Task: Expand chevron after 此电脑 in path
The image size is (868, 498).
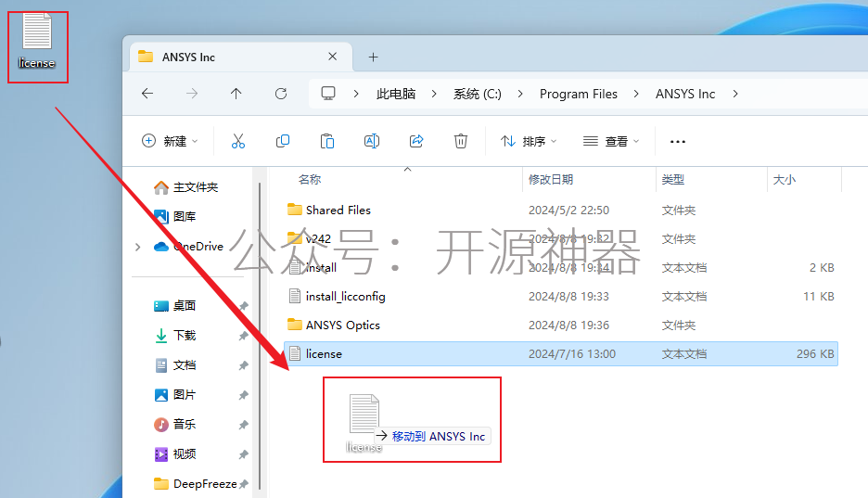Action: (434, 94)
